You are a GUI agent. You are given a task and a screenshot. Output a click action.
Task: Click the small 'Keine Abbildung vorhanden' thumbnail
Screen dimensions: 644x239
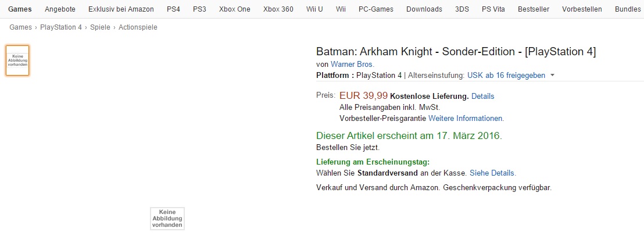17,60
